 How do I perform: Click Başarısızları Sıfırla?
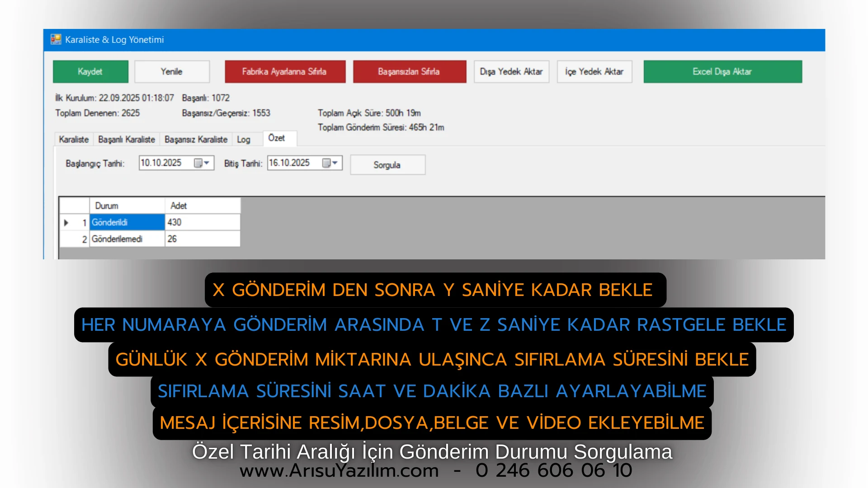click(409, 71)
